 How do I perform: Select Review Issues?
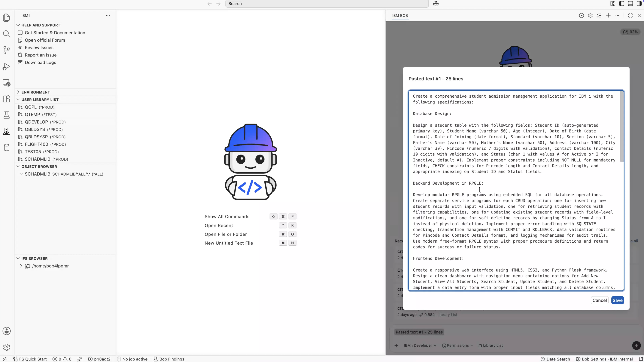click(39, 48)
